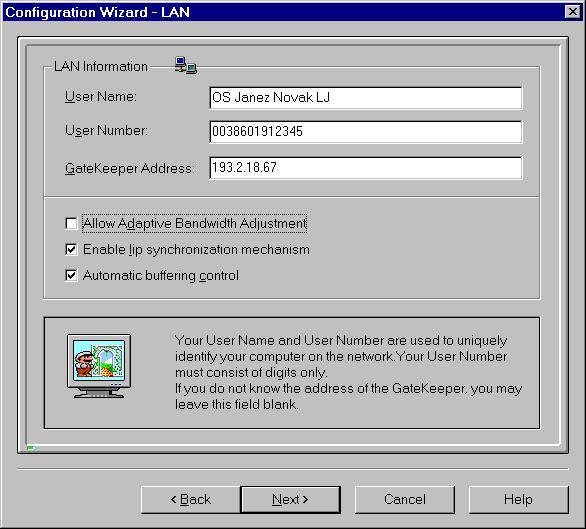Go to previous step with Back button
Image resolution: width=586 pixels, height=529 pixels.
coord(191,499)
